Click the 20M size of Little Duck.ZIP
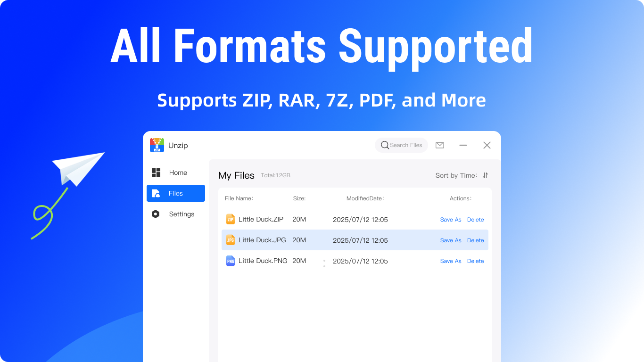This screenshot has height=362, width=644. pyautogui.click(x=299, y=219)
